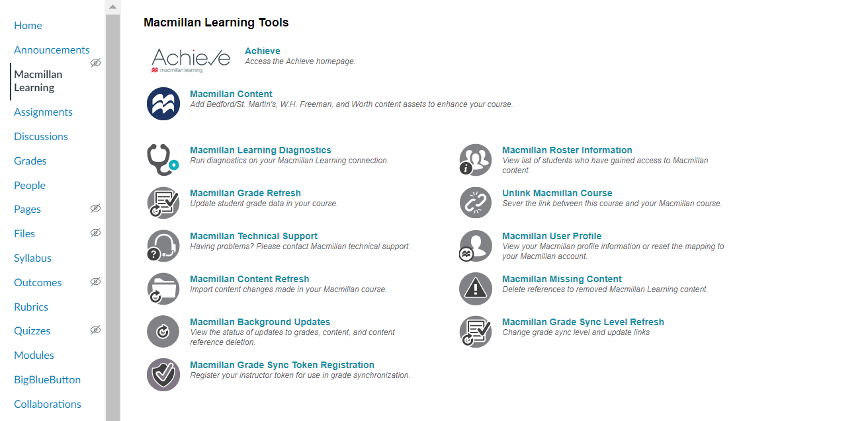Select the Content Refresh circular-arrow icon

pyautogui.click(x=163, y=288)
